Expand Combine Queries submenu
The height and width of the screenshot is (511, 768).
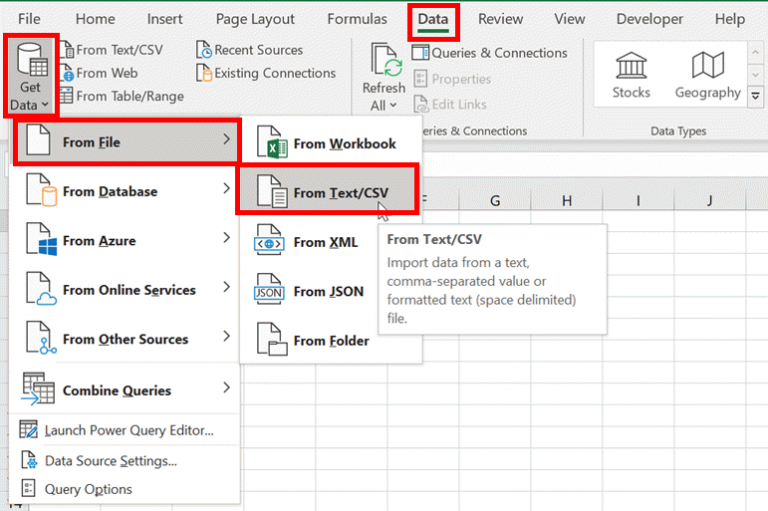point(126,389)
